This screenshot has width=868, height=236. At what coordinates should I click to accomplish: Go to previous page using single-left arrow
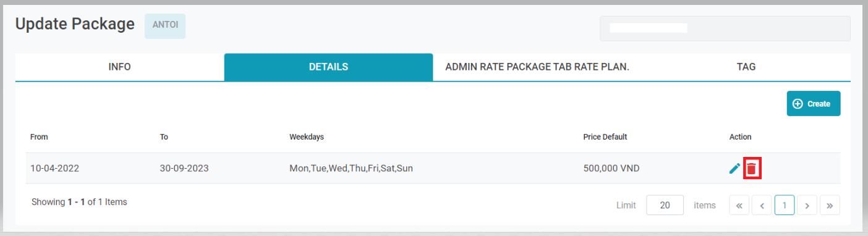[762, 205]
